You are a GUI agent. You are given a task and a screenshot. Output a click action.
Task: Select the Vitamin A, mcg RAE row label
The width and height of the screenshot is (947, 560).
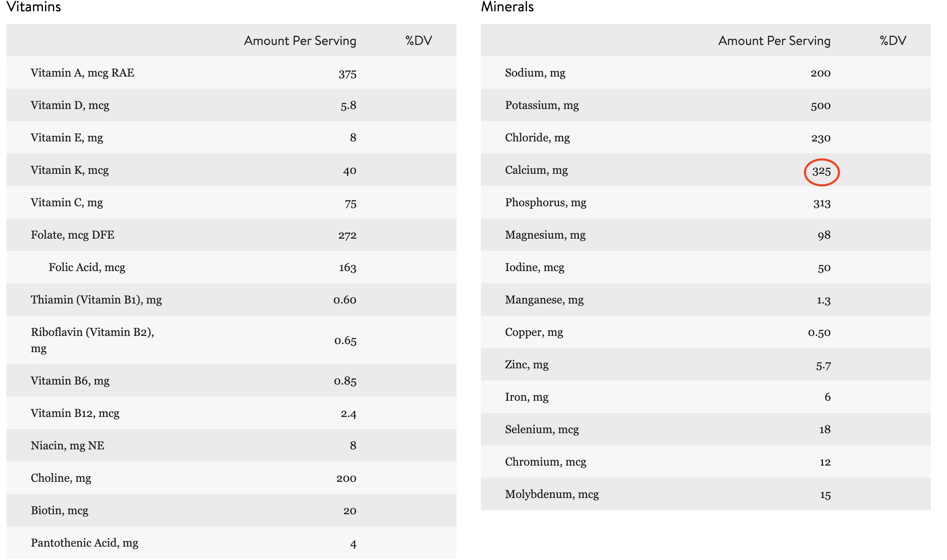[82, 73]
